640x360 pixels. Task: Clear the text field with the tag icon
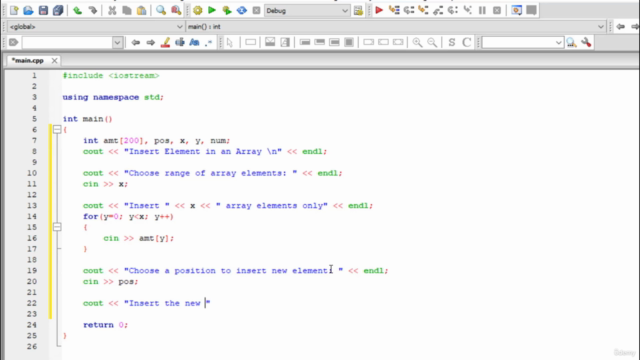click(13, 42)
